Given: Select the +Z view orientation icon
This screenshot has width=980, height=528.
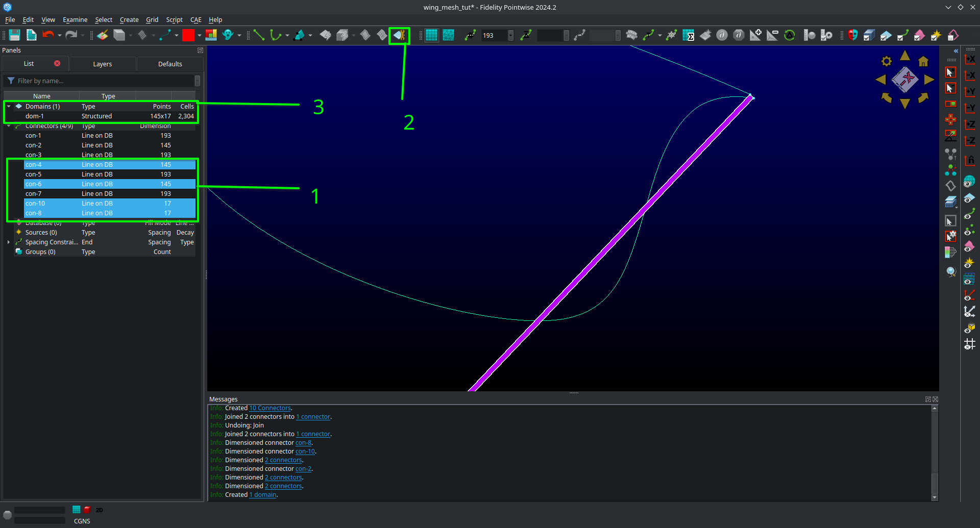Looking at the screenshot, I should tap(970, 124).
